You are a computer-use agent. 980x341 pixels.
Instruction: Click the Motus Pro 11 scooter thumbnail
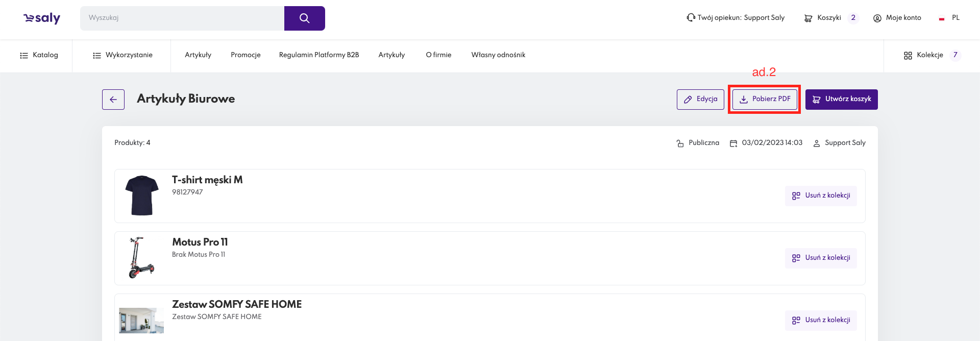[x=141, y=258]
